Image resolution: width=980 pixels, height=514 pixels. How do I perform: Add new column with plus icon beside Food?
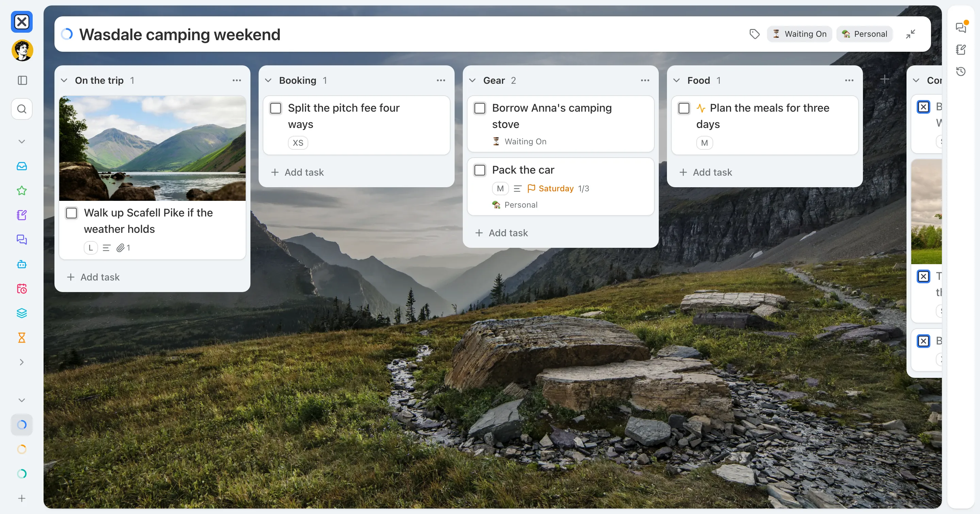click(884, 79)
